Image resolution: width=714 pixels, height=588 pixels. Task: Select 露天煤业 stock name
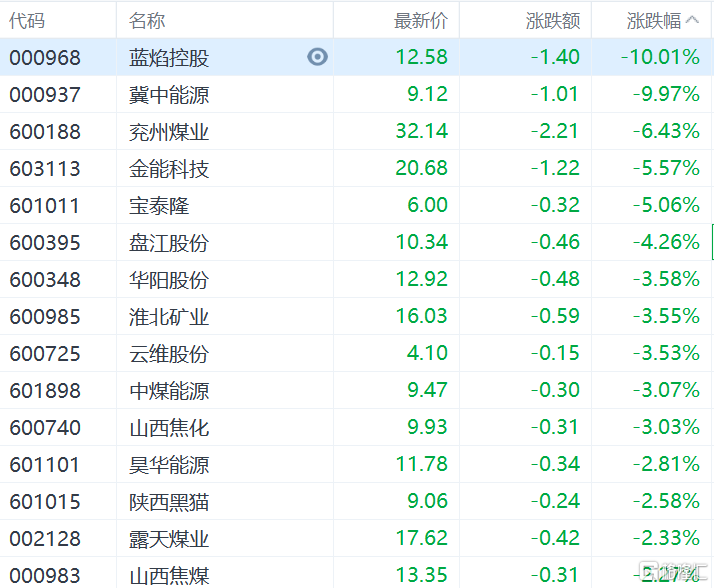coord(169,538)
